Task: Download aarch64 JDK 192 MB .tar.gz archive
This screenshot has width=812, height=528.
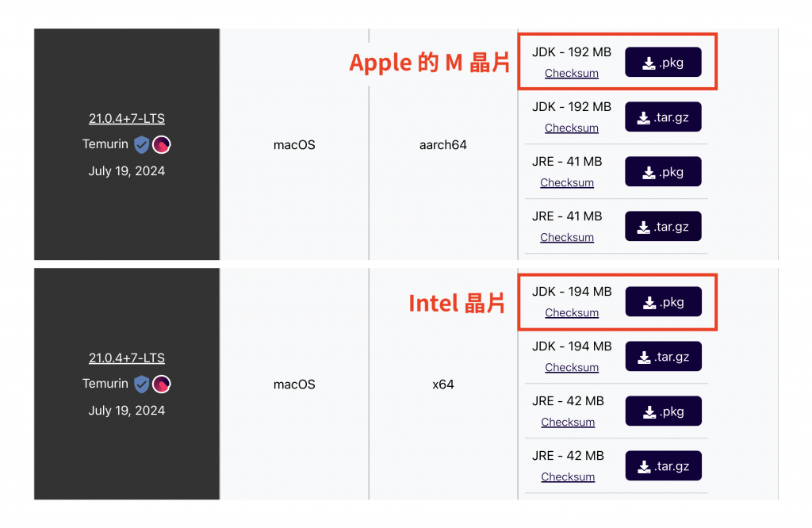Action: [x=663, y=117]
